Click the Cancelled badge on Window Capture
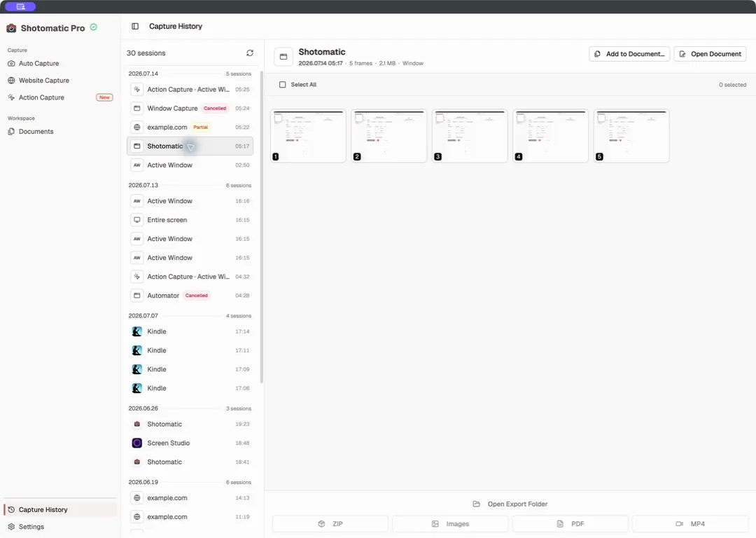This screenshot has width=756, height=538. (215, 108)
